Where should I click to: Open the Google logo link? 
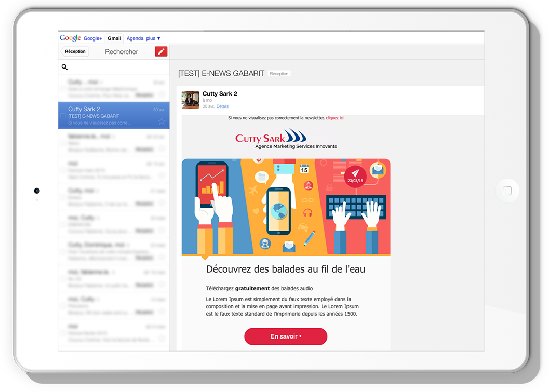pyautogui.click(x=70, y=38)
